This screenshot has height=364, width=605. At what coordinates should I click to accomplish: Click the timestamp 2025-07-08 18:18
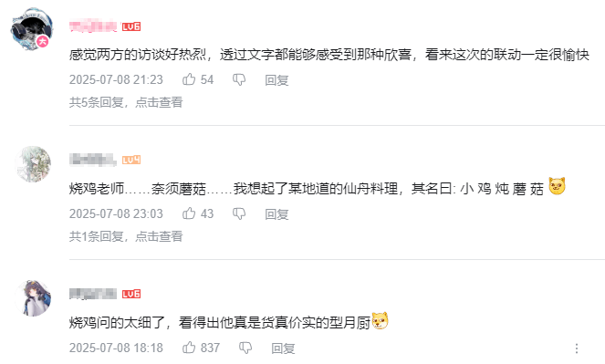(116, 348)
